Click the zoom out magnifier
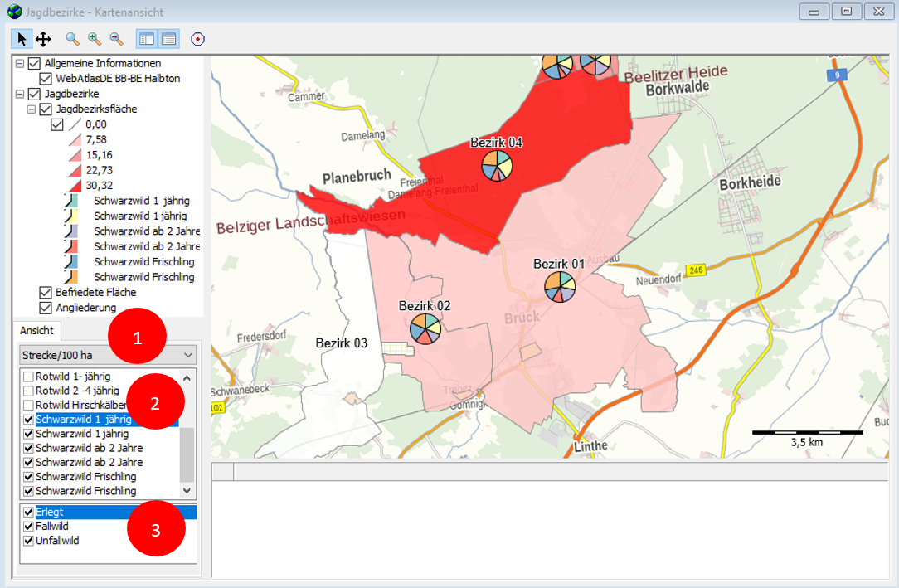 (116, 39)
